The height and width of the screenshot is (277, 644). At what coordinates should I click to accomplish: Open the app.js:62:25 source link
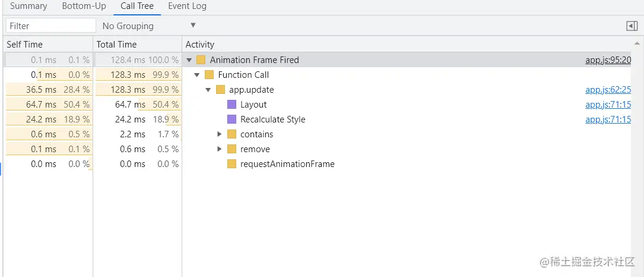click(x=608, y=90)
